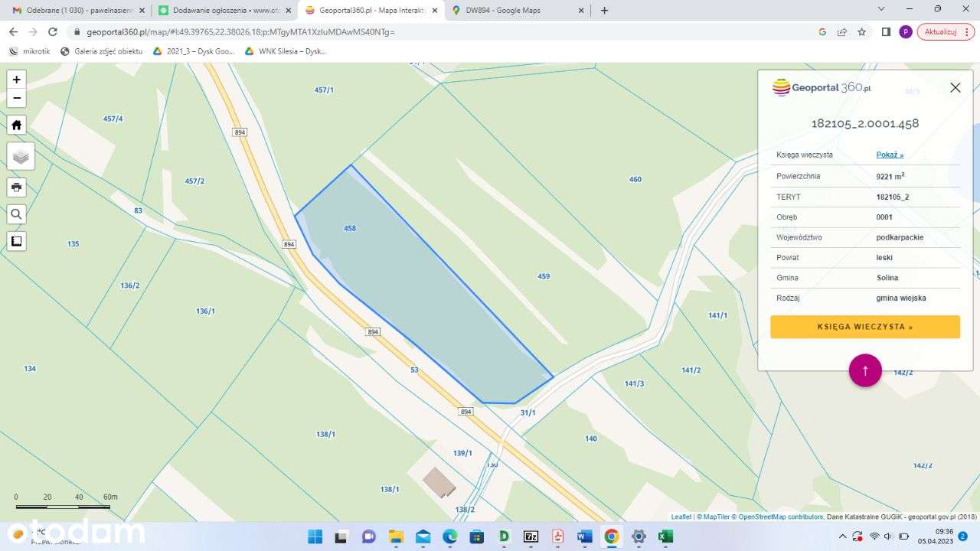Screen dimensions: 980x551
Task: Click parcel label 457/2 on map
Action: pyautogui.click(x=194, y=181)
